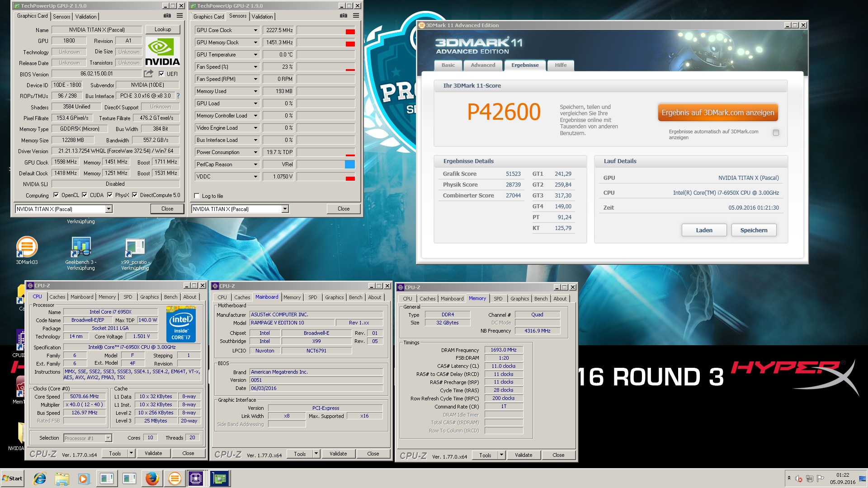Open Windows Explorer folder from the taskbar
This screenshot has width=868, height=488.
(62, 479)
